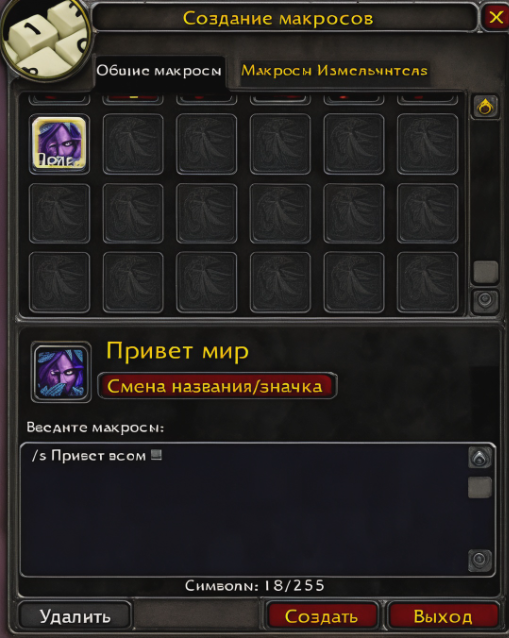Click the "Смена названия/значка" button

coord(217,386)
